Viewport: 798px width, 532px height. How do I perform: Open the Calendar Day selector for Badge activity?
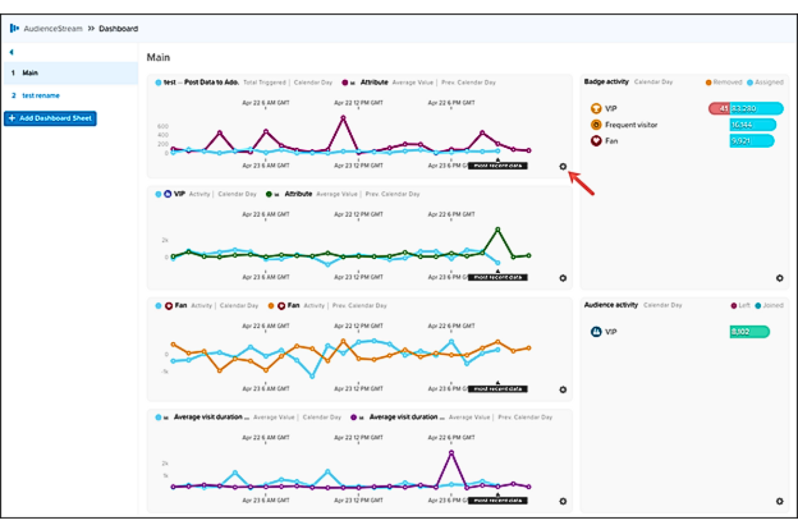click(652, 82)
